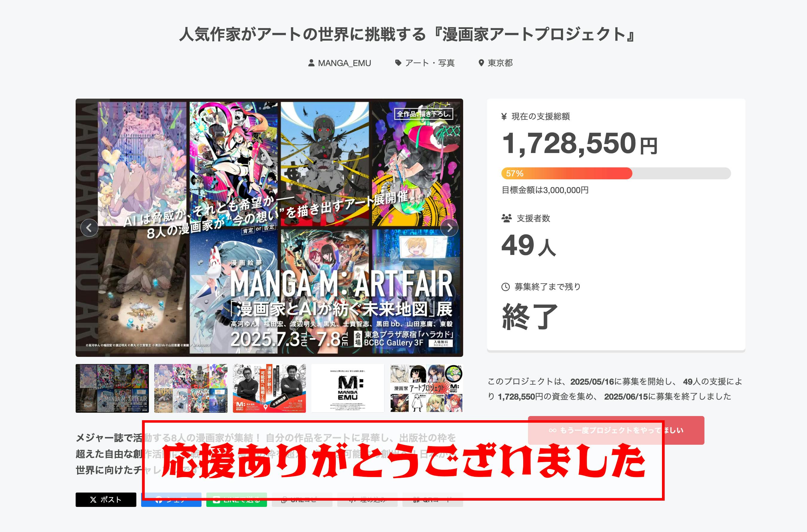Click the main MANGA M: ART FAIR banner image
Viewport: 807px width, 532px height.
pos(269,228)
